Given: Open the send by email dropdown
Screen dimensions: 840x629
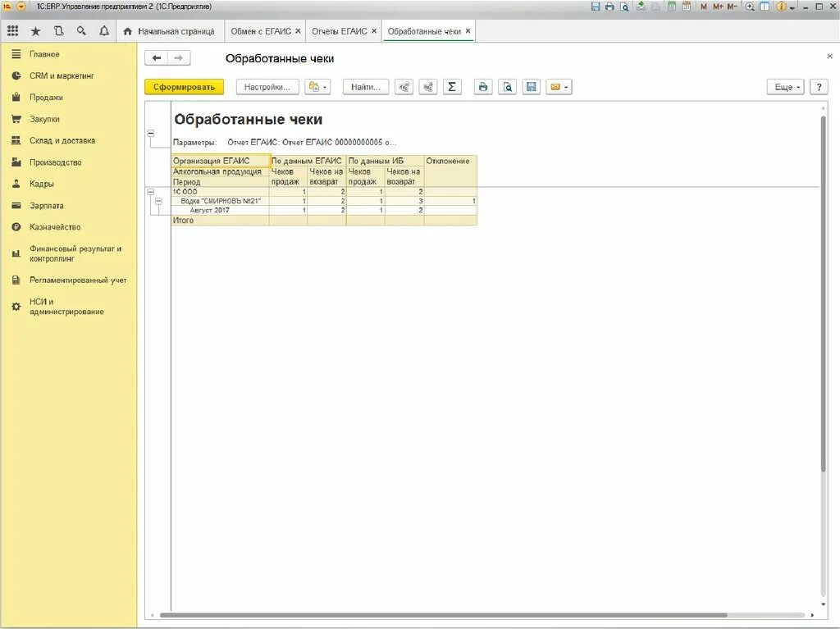Looking at the screenshot, I should point(559,87).
